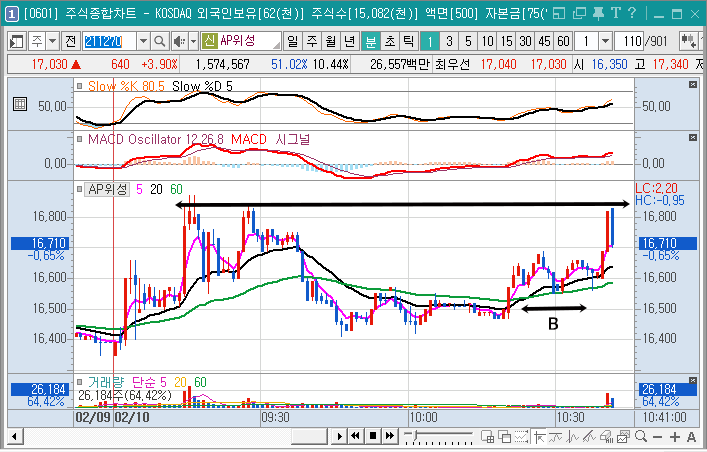Select the crosshair cursor tool
Viewport: 707px width, 452px height.
[539, 437]
